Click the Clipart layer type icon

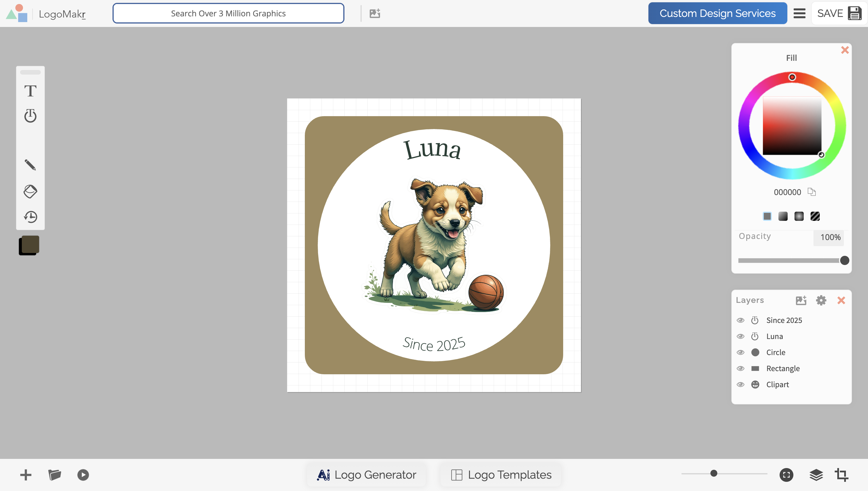click(x=755, y=384)
